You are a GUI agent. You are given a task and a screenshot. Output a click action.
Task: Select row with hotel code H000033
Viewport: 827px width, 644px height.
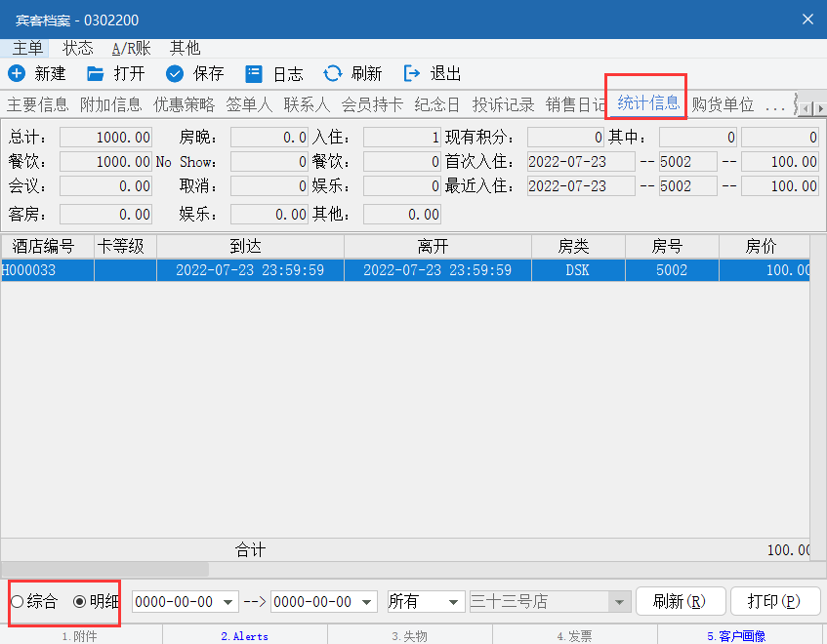(x=405, y=270)
